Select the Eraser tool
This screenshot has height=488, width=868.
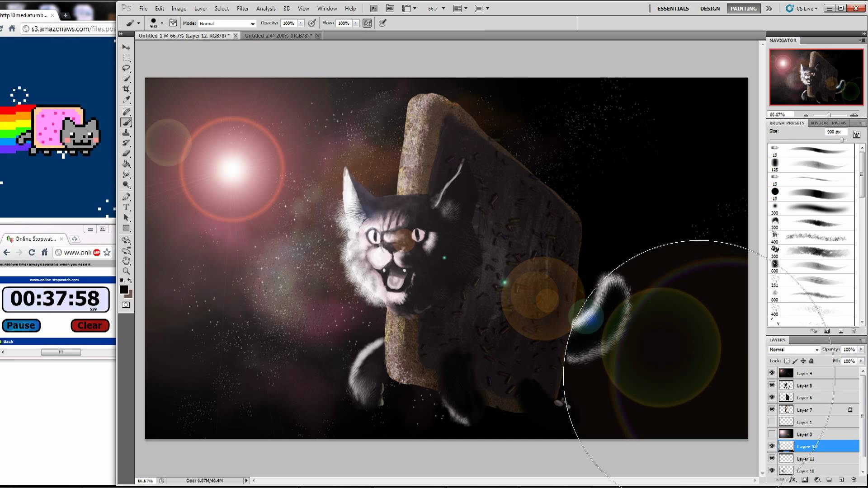click(127, 153)
